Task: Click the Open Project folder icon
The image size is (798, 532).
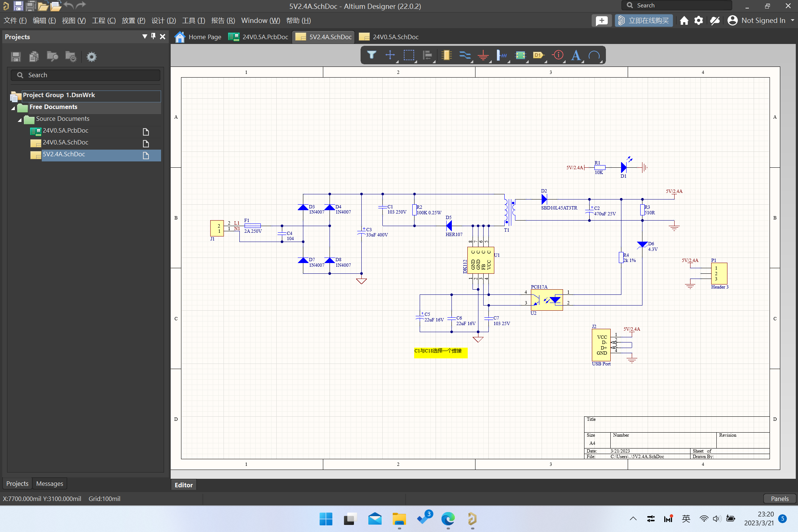Action: (56, 6)
